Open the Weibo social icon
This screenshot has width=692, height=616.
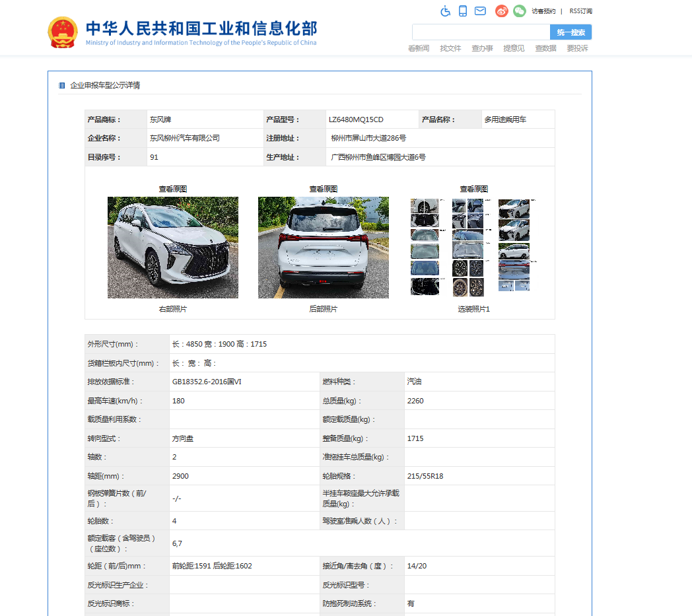tap(502, 11)
